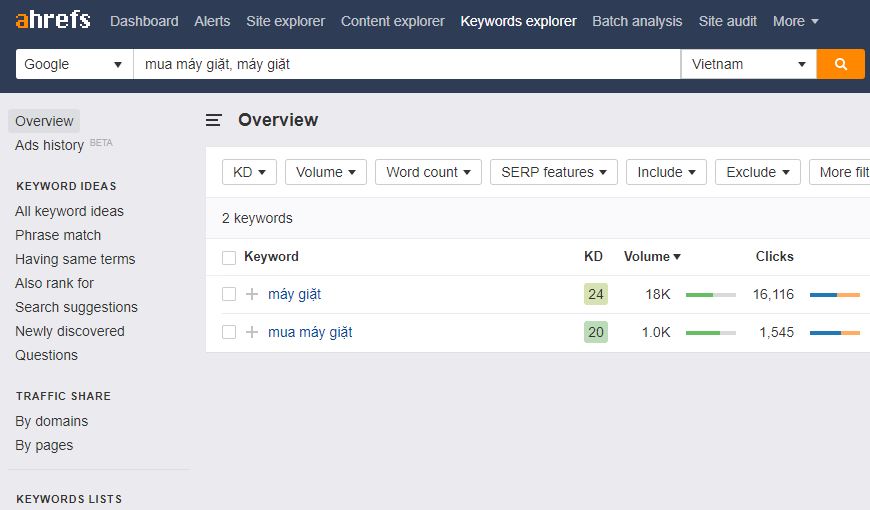Open Search suggestions link

point(76,307)
